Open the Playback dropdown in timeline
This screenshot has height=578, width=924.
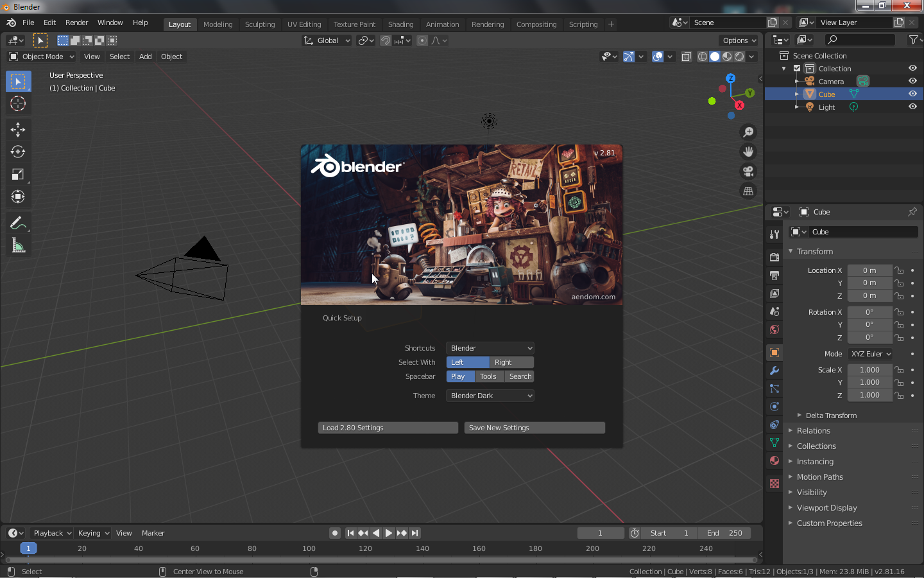click(x=52, y=533)
